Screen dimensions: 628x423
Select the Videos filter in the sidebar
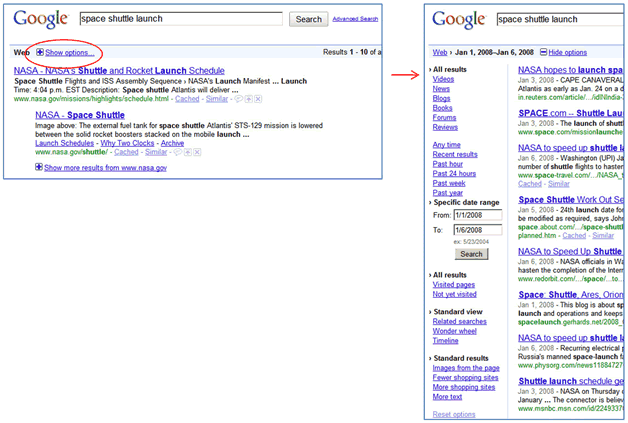tap(443, 78)
